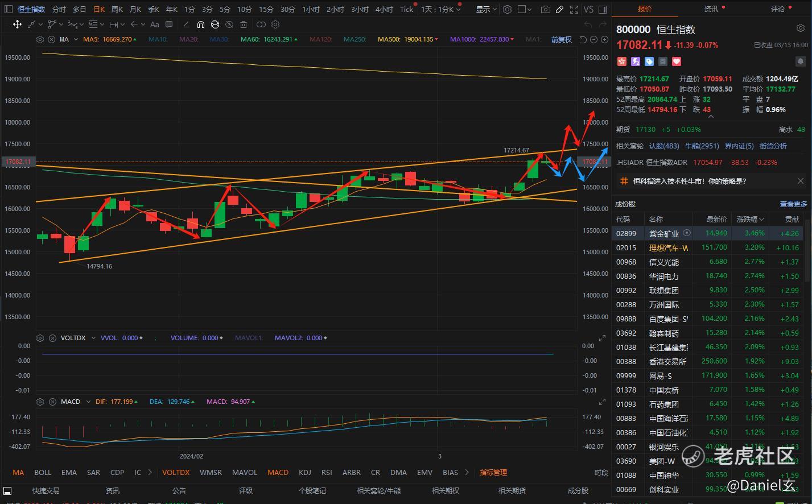Expand the MA indicator dropdown arrow
The height and width of the screenshot is (504, 812).
coord(76,39)
